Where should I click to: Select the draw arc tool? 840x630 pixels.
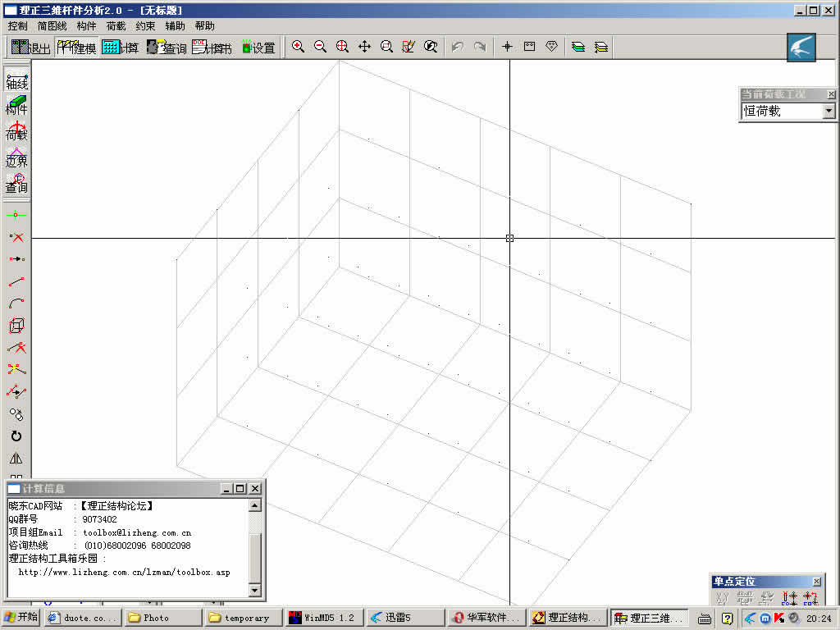tap(16, 304)
